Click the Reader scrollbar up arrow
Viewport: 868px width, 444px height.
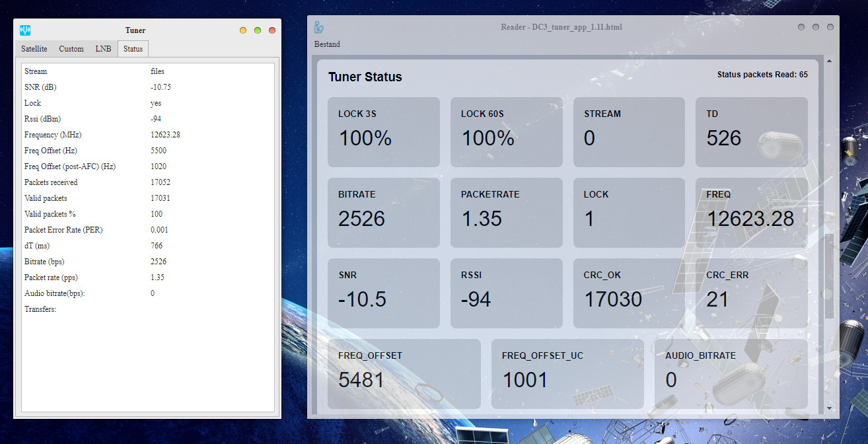(x=829, y=61)
